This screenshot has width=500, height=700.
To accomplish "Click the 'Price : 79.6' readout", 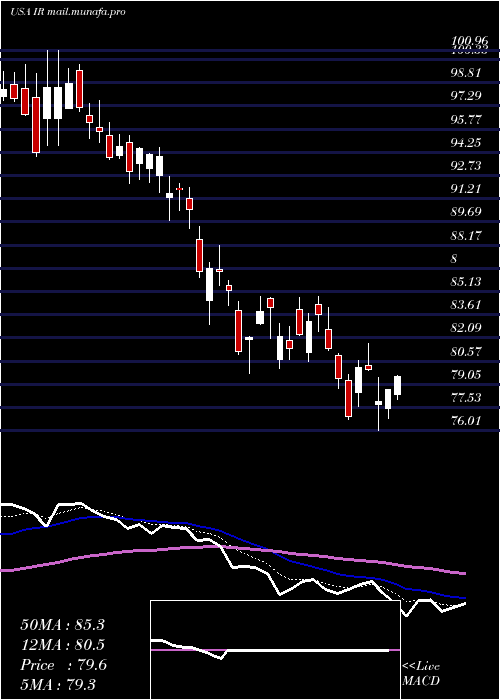I will (x=63, y=665).
